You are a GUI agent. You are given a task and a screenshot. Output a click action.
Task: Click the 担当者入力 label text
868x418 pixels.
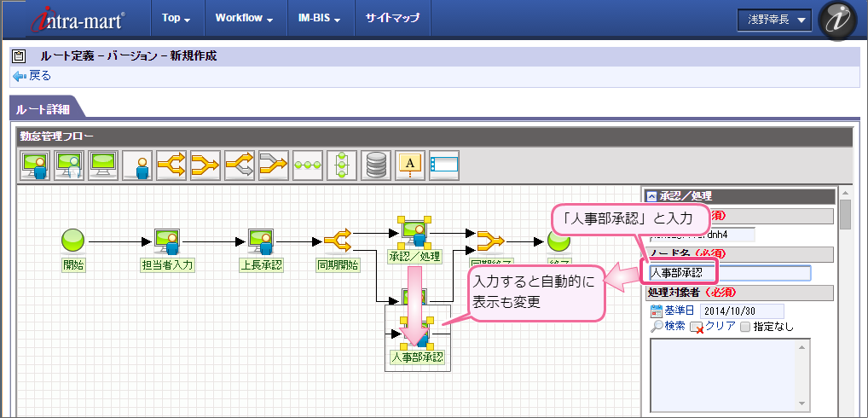(166, 264)
